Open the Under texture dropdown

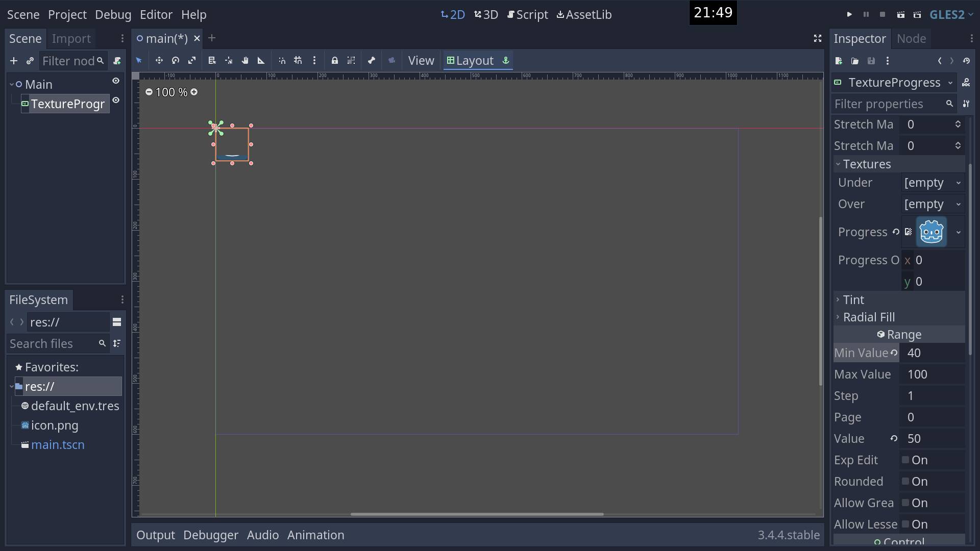pyautogui.click(x=932, y=182)
